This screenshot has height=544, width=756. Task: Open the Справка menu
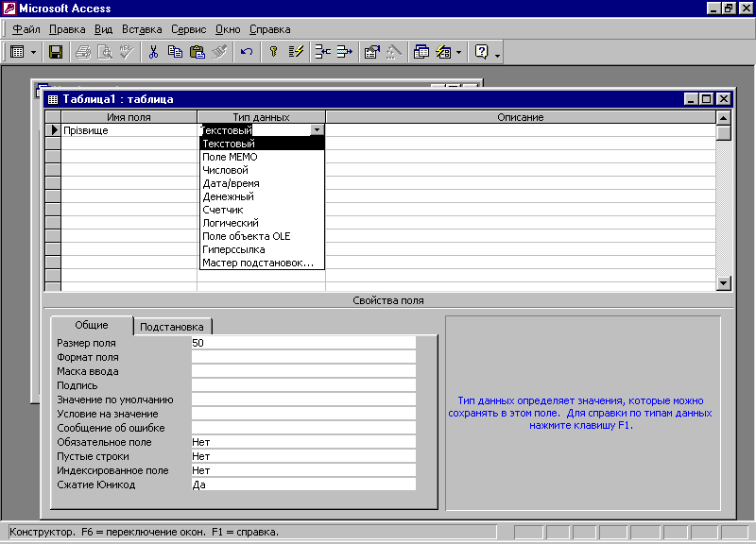click(270, 29)
